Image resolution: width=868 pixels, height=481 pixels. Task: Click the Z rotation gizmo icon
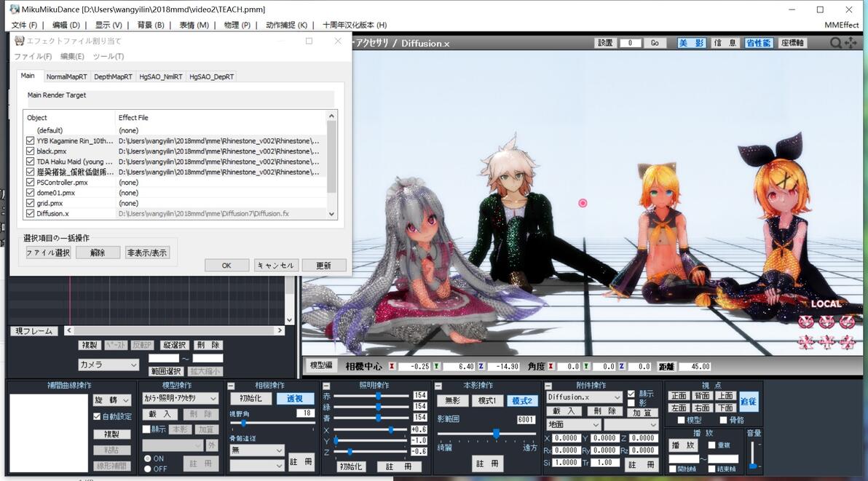pyautogui.click(x=848, y=322)
